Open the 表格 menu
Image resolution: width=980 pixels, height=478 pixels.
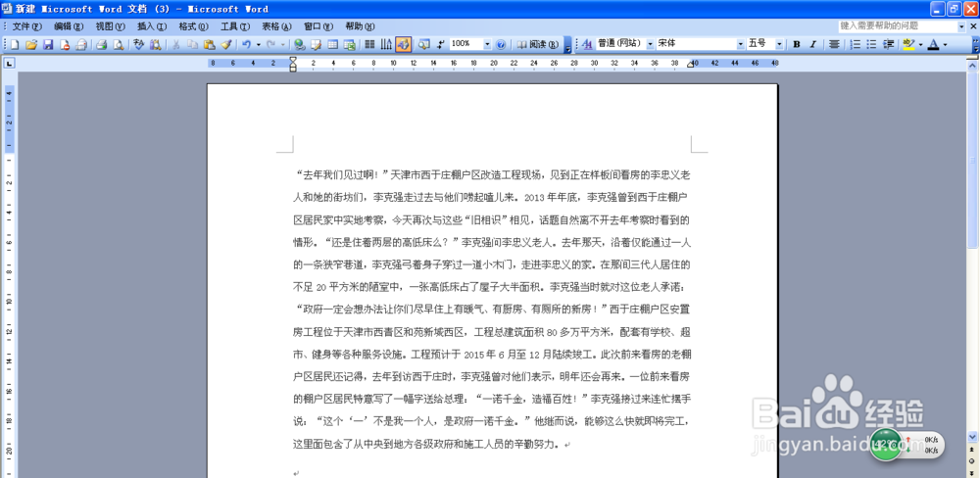pos(276,26)
